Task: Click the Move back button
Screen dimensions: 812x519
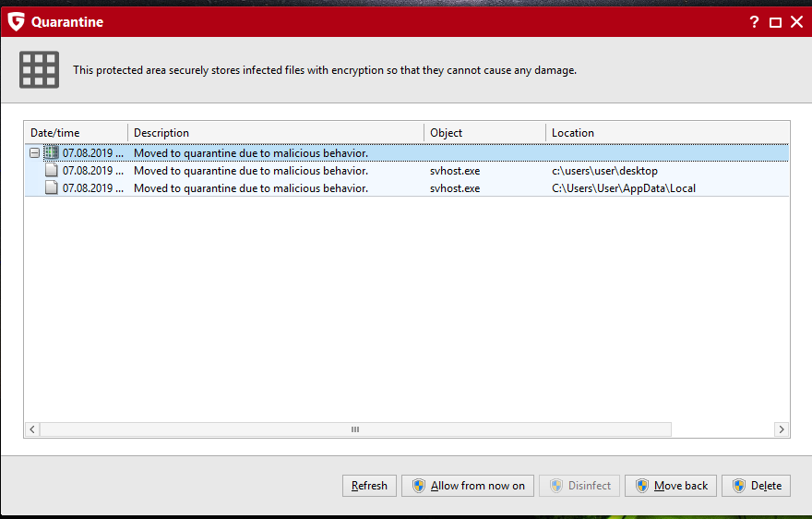Action: tap(671, 486)
